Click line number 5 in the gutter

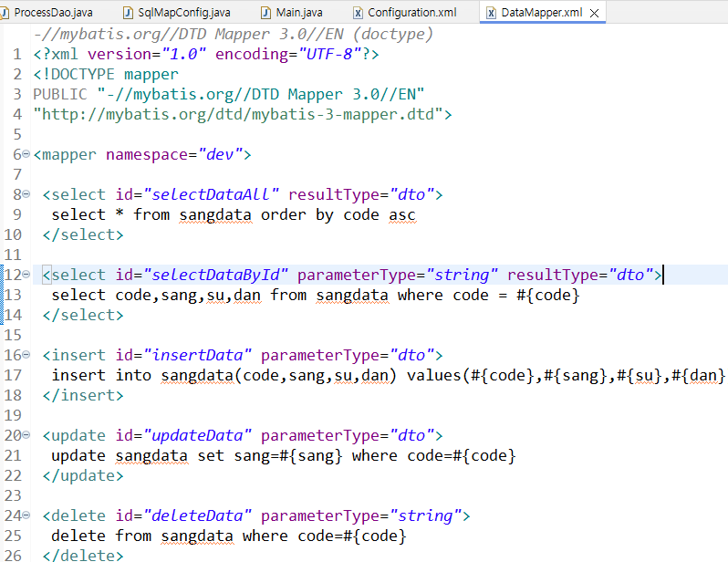click(x=17, y=134)
